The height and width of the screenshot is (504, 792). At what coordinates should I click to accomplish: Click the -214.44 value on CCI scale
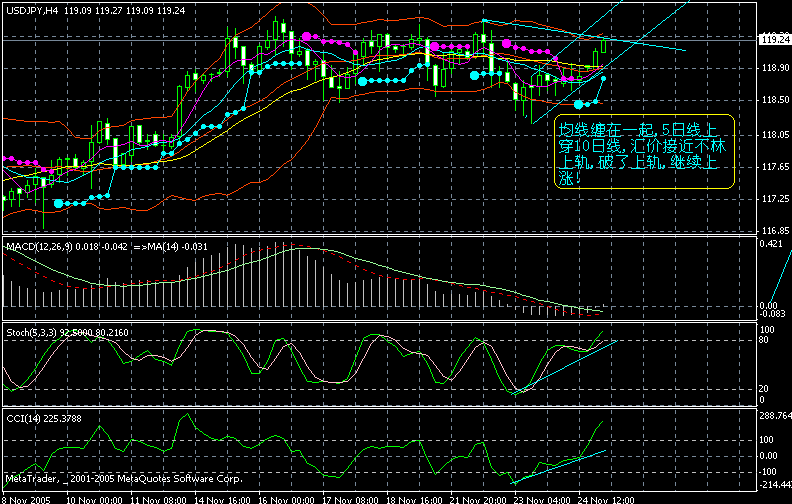(x=775, y=485)
